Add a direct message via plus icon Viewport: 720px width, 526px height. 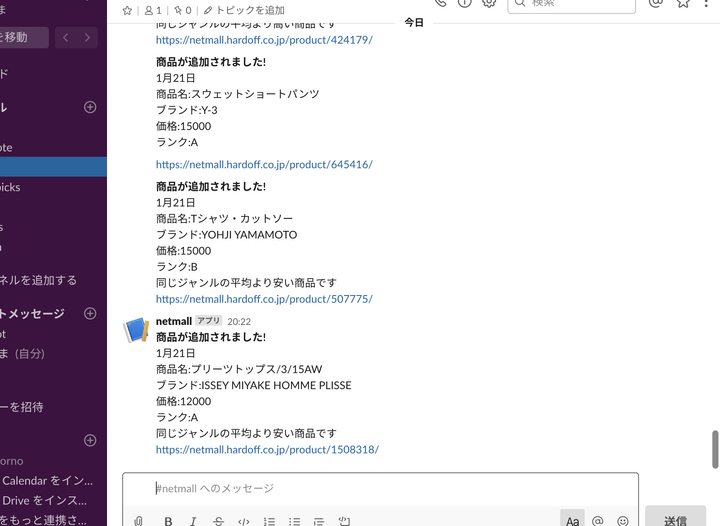pos(90,313)
